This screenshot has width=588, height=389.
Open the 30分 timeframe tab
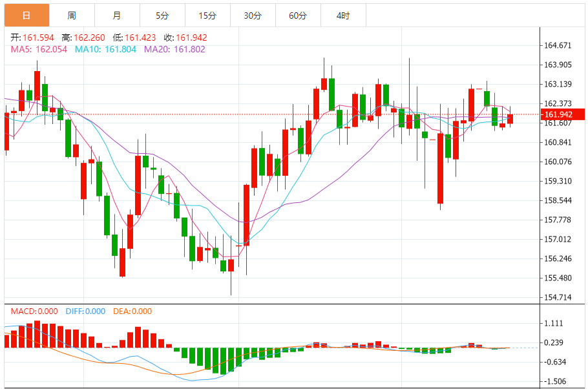click(253, 16)
